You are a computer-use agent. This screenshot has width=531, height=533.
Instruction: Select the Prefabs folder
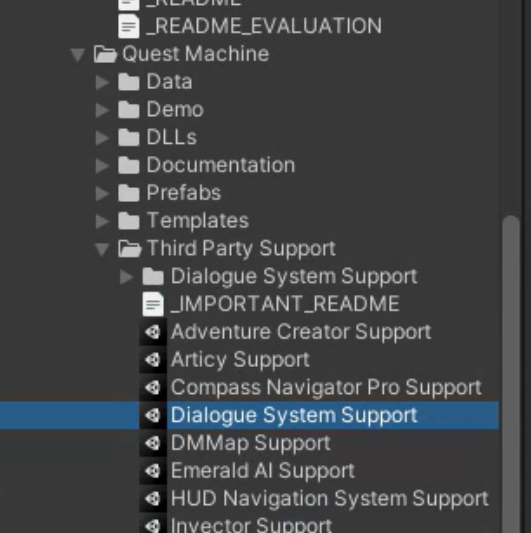click(184, 193)
